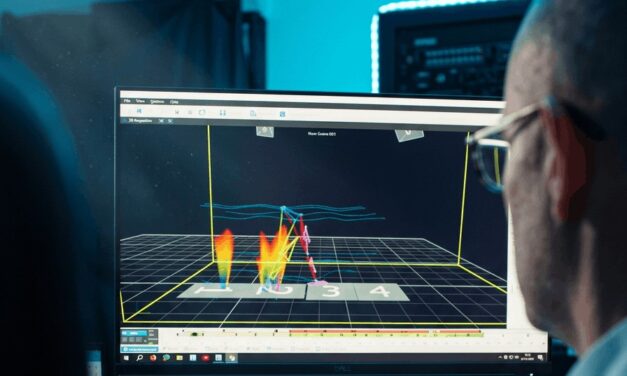Click the orange track in the timeline

(x=385, y=331)
